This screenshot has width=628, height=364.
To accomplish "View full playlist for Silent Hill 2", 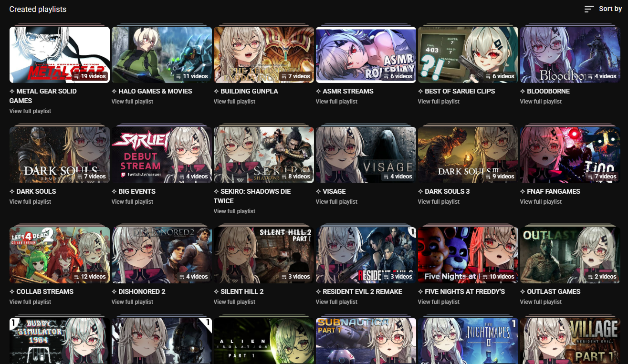I will point(234,302).
